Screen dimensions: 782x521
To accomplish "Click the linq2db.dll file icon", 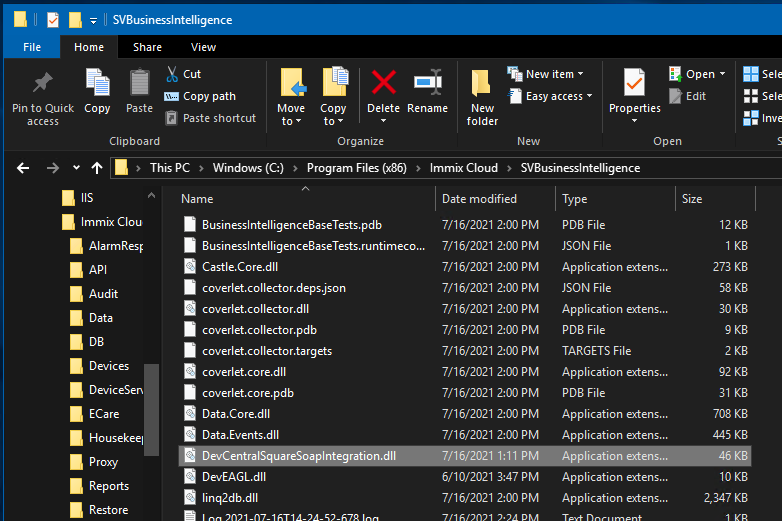I will 190,498.
